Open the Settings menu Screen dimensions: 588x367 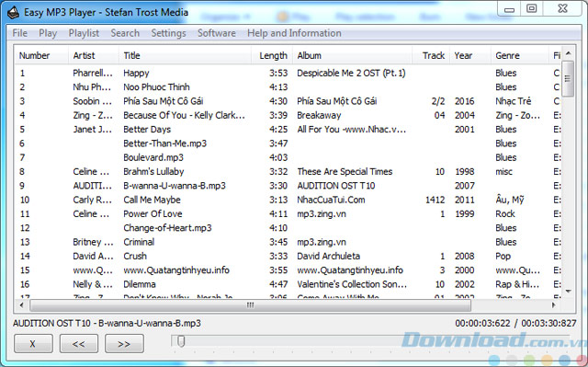(168, 33)
